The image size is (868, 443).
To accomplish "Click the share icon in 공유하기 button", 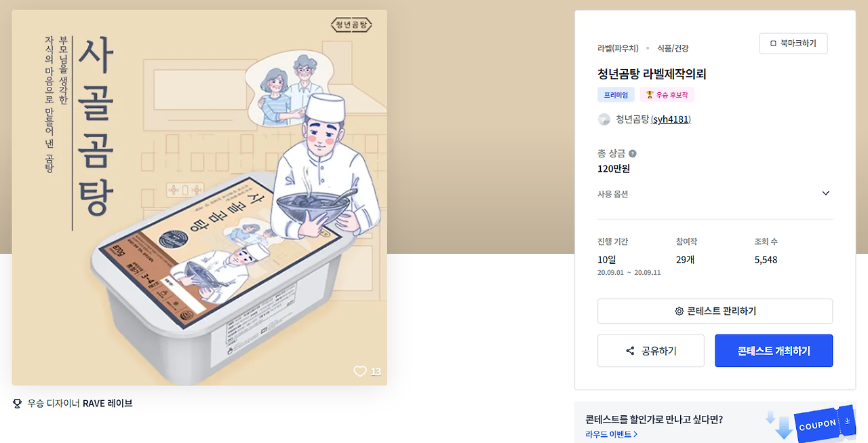I will coord(630,351).
